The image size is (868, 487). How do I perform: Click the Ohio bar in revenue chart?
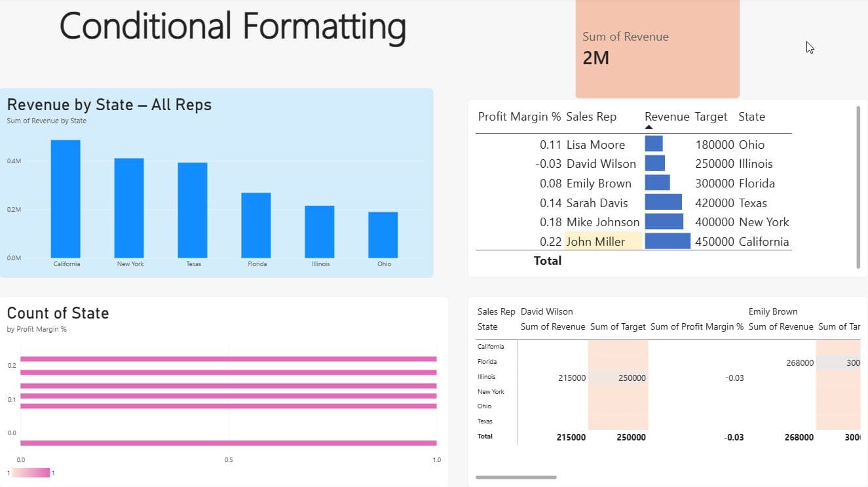point(383,235)
